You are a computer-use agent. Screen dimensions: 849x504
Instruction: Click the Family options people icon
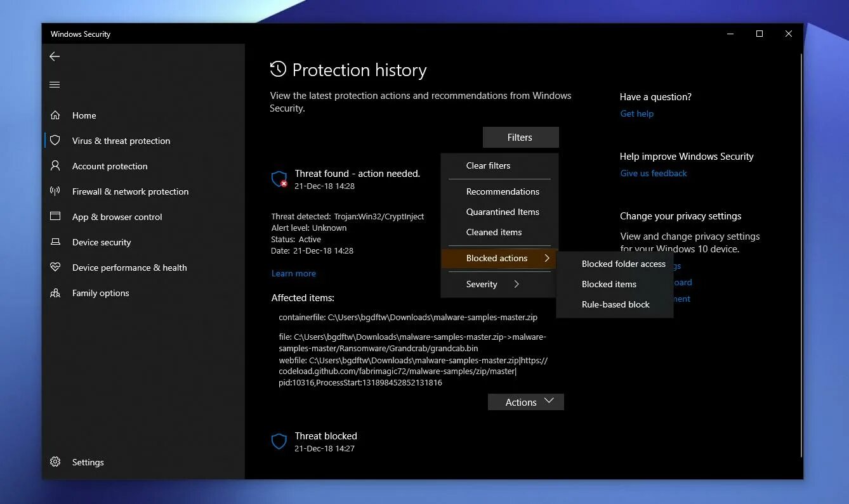[55, 293]
